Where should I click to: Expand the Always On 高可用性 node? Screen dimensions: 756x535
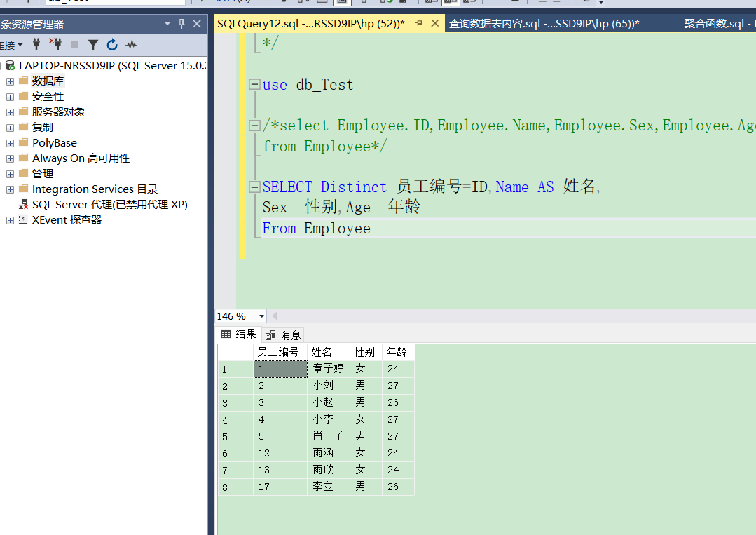tap(10, 158)
